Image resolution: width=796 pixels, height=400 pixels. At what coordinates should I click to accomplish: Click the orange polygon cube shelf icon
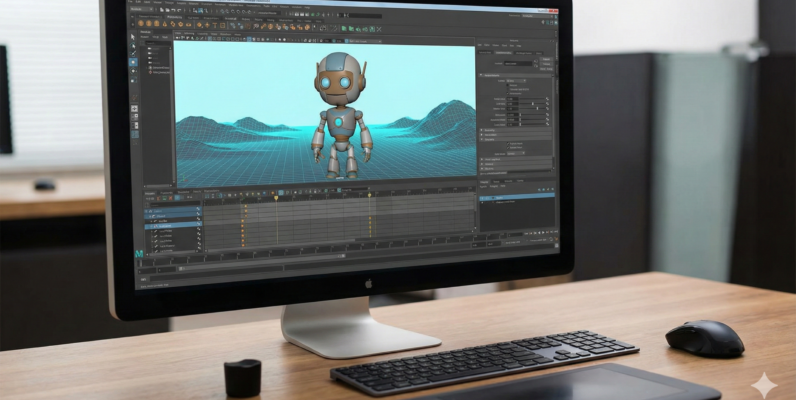[149, 22]
